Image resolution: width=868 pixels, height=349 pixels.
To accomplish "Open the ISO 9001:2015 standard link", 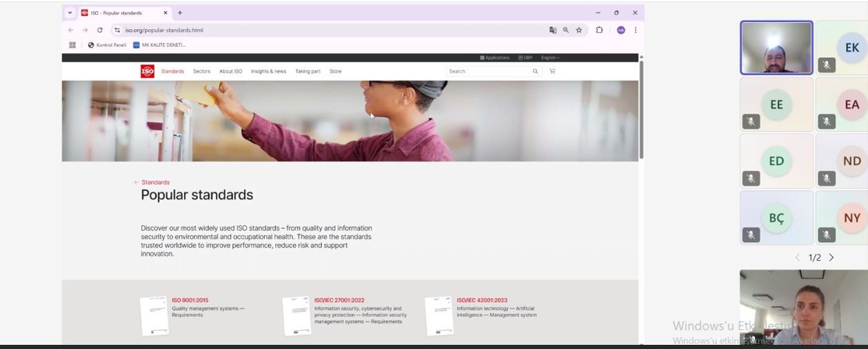I will pyautogui.click(x=190, y=301).
